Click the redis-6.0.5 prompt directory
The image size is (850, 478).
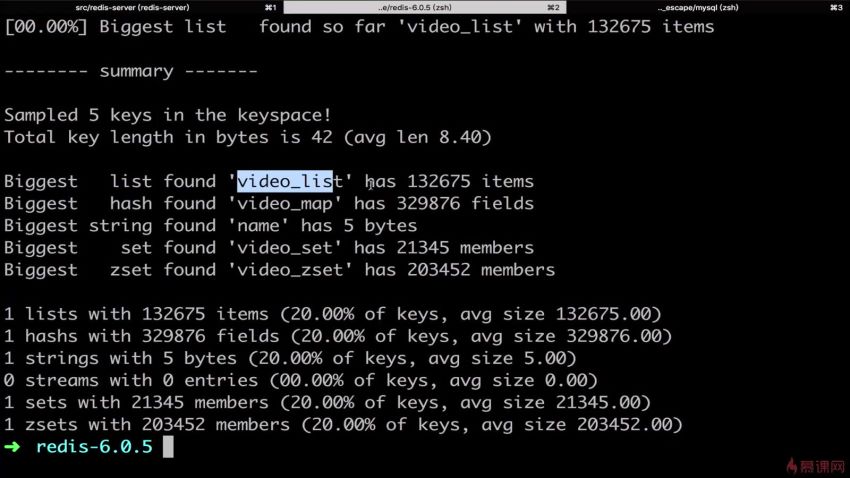coord(94,447)
